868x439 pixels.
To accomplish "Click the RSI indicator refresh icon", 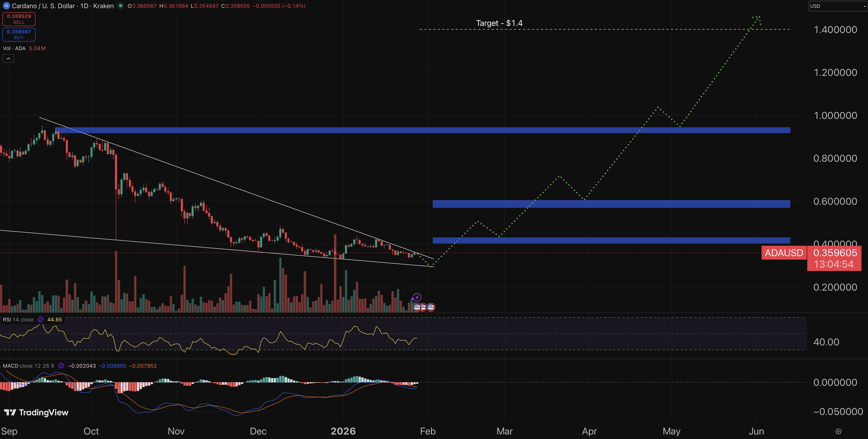I will click(40, 319).
